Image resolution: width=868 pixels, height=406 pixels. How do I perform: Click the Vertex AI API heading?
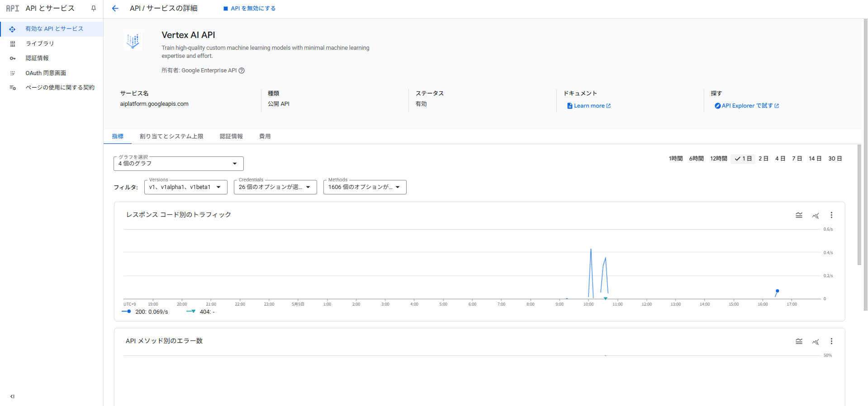(188, 35)
